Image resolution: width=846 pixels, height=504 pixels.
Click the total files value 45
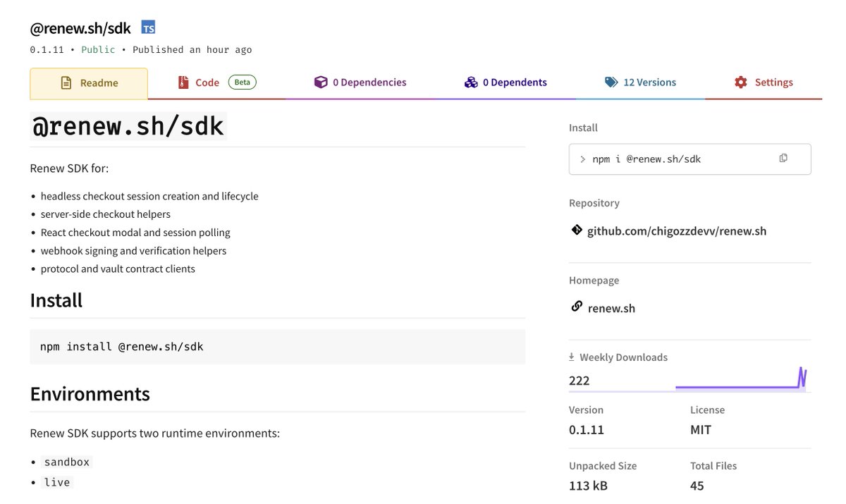[x=697, y=486]
